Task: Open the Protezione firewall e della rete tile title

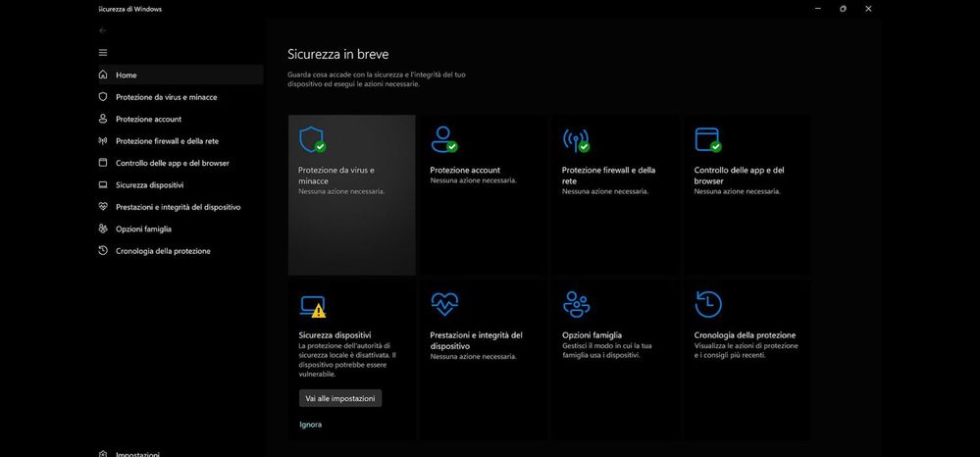Action: (608, 176)
